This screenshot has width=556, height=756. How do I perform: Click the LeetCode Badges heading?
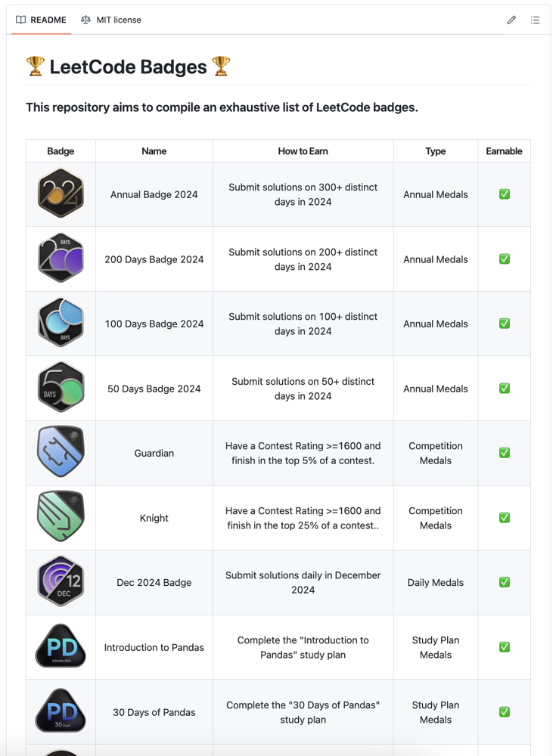point(128,67)
